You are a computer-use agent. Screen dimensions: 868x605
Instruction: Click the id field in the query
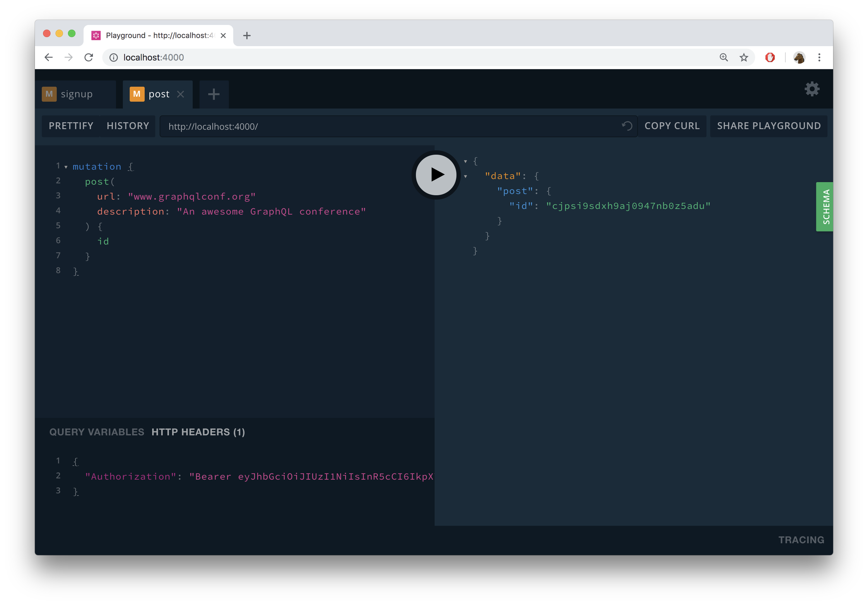click(103, 241)
